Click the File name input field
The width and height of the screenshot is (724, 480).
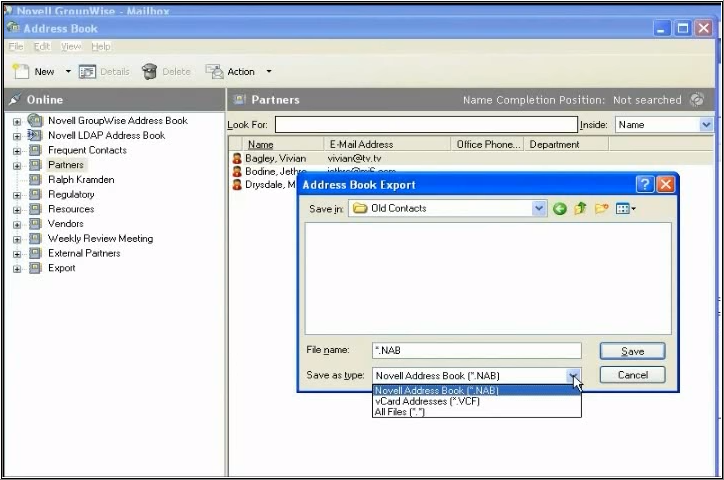477,350
